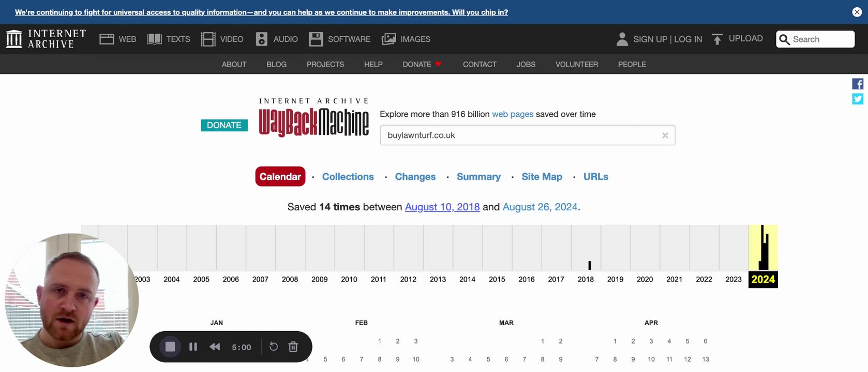Select year 2005 on the timeline
Screen dimensions: 868x372
[x=201, y=280]
